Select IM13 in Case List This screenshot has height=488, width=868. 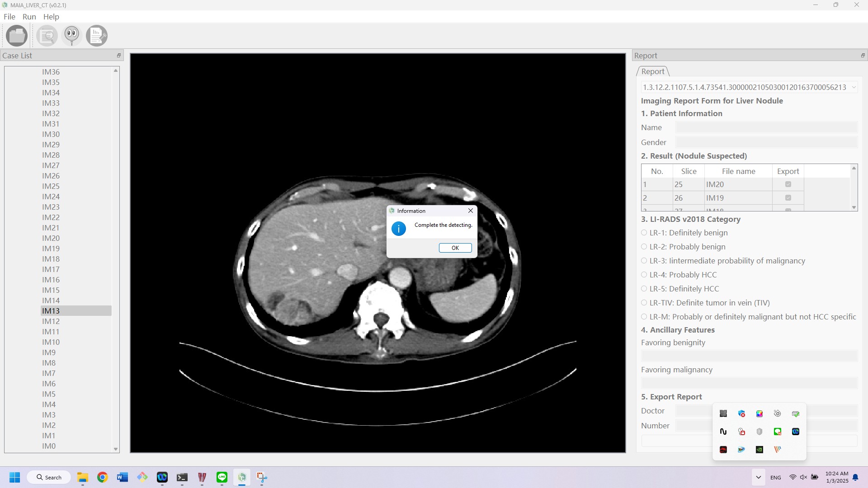click(76, 311)
